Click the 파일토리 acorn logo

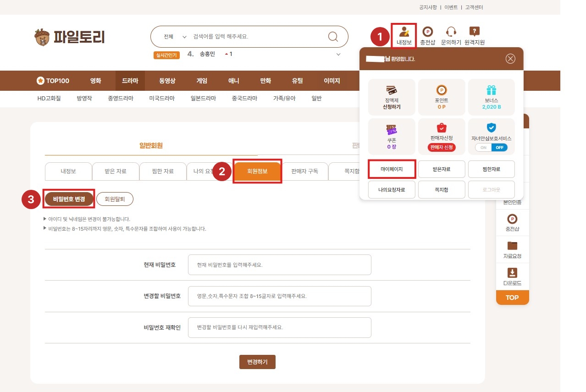(70, 37)
